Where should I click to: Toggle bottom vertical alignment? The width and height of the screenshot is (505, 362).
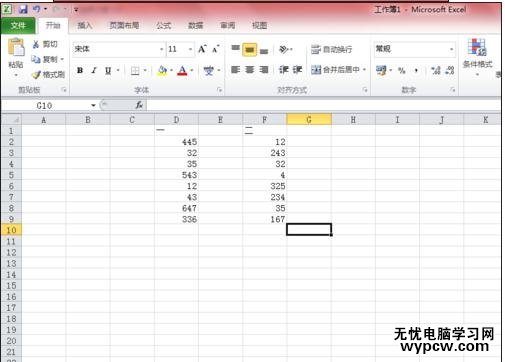pyautogui.click(x=264, y=50)
